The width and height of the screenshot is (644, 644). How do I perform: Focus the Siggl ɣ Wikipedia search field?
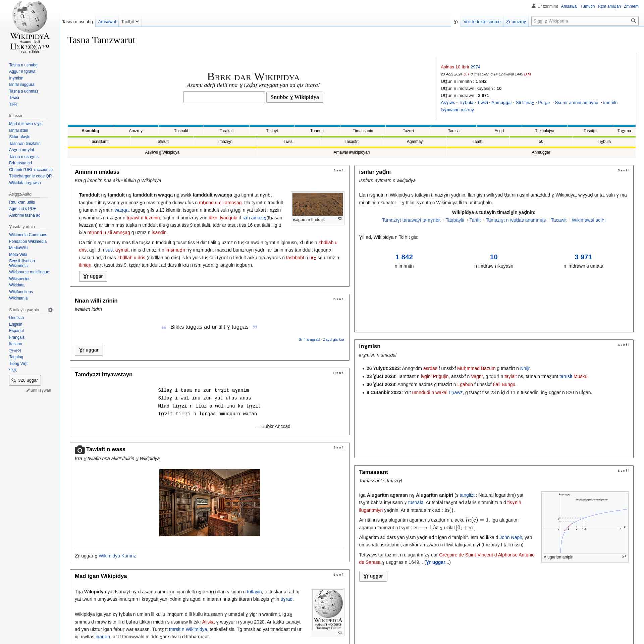[581, 21]
